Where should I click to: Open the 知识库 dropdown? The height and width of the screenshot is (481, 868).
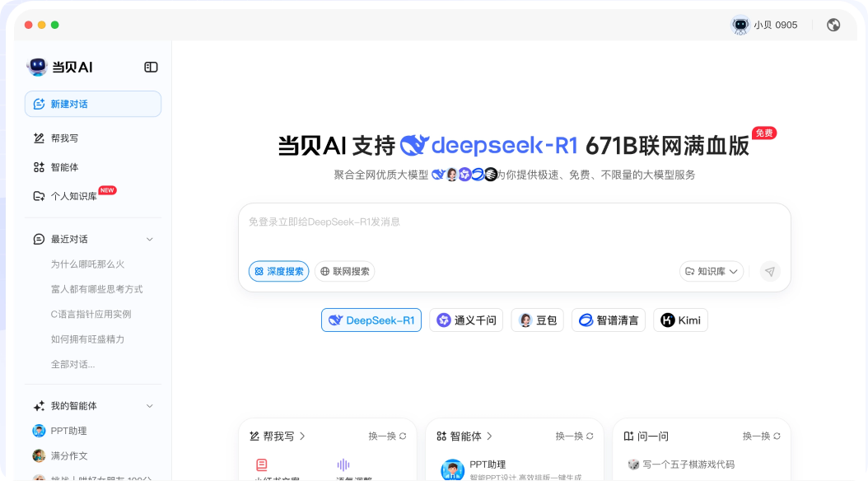click(x=712, y=271)
